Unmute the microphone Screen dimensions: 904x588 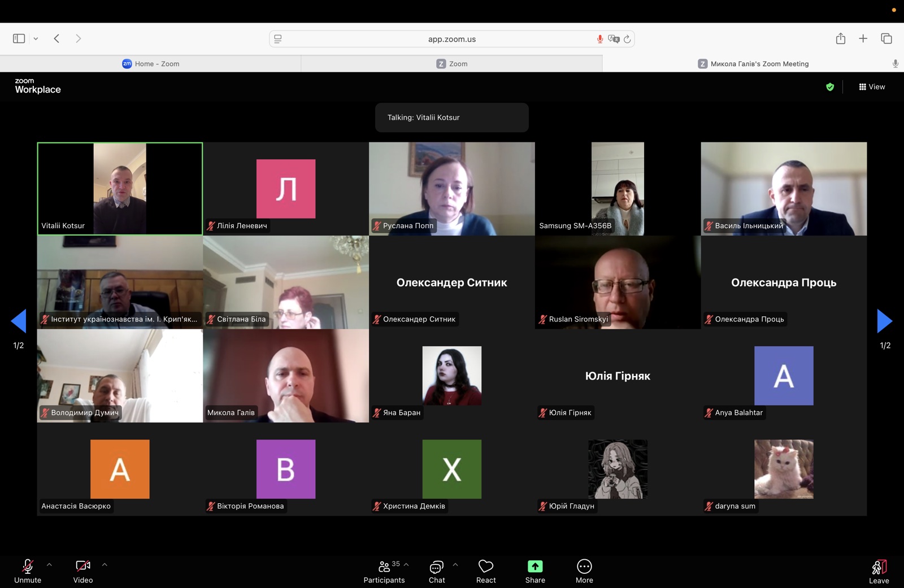click(x=28, y=570)
